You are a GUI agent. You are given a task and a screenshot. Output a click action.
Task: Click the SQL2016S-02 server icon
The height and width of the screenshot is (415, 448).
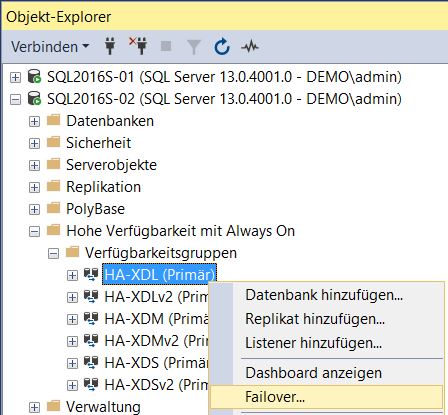click(x=34, y=98)
